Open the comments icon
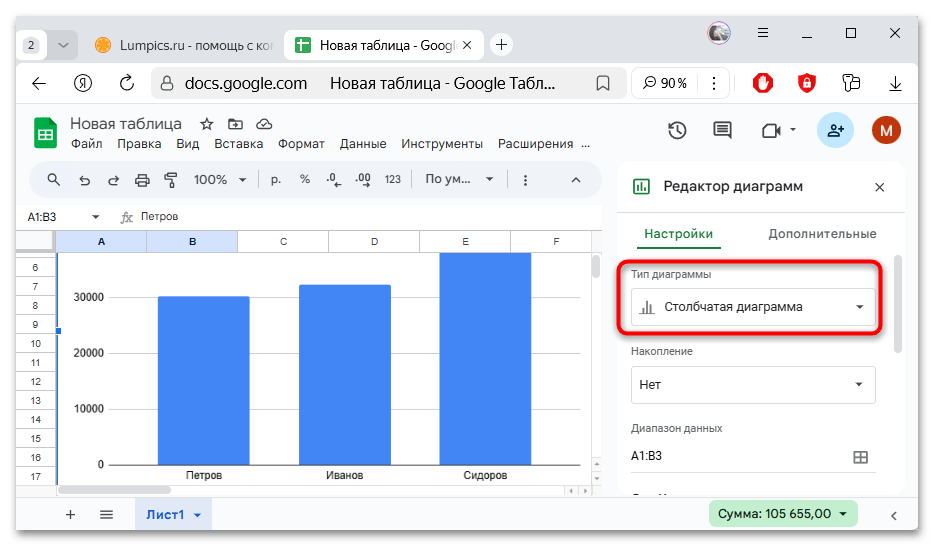The width and height of the screenshot is (934, 546). tap(722, 130)
